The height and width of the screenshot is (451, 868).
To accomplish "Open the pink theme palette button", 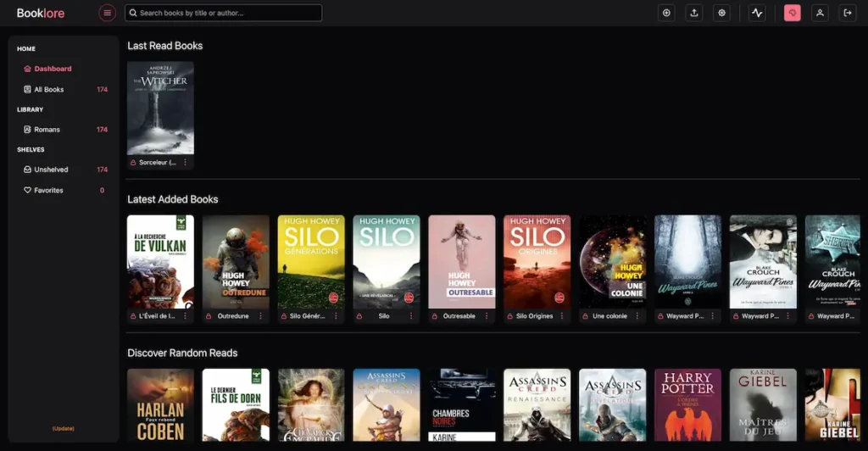I will [x=793, y=13].
